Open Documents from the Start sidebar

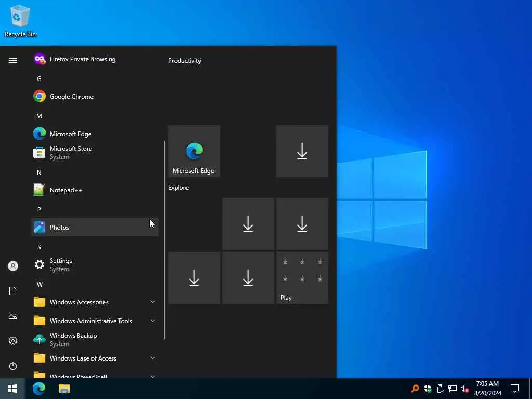[13, 291]
